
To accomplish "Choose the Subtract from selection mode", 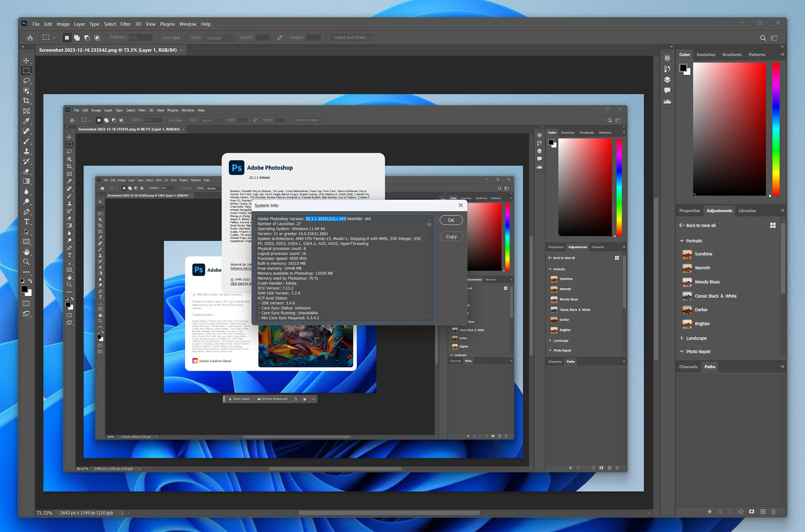I will click(87, 38).
